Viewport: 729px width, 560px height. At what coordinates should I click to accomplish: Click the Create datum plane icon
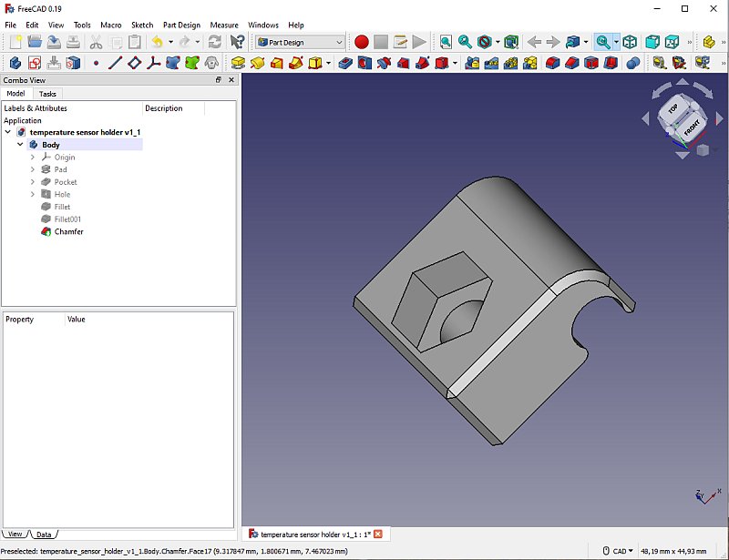click(134, 63)
